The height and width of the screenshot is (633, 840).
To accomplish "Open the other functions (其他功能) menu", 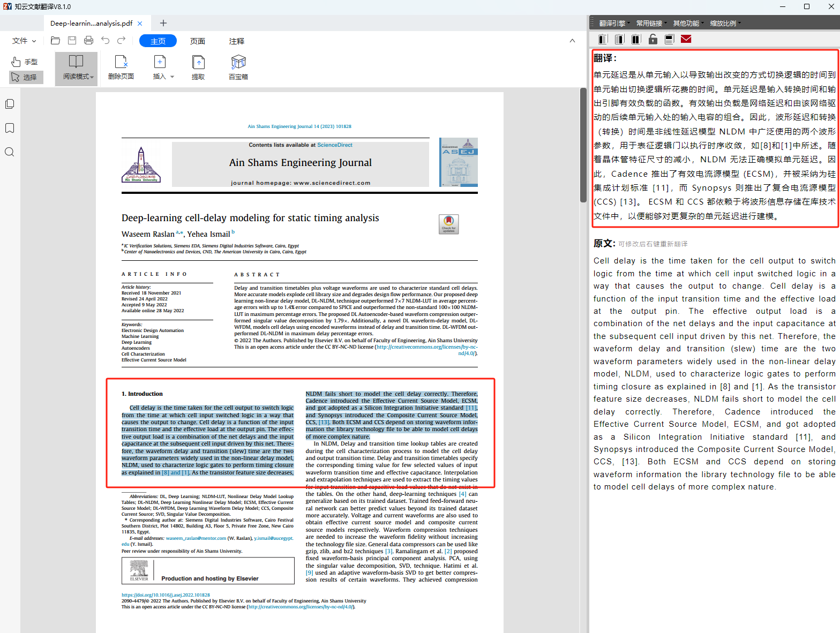I will 688,24.
